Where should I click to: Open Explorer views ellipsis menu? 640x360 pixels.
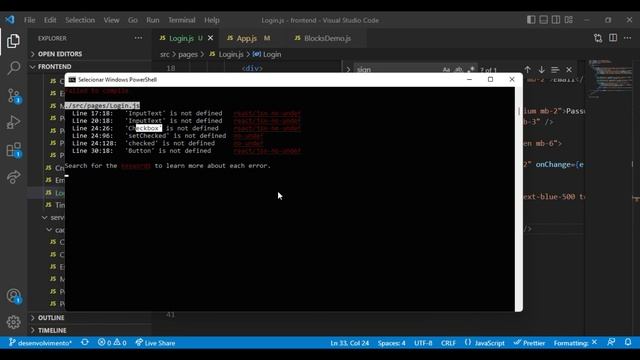tap(138, 38)
